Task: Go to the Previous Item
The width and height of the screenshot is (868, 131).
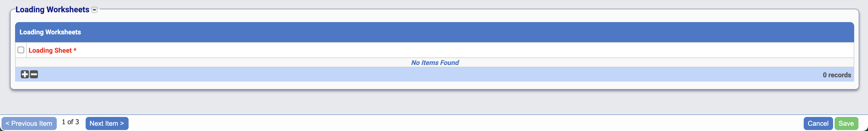Action: 29,123
